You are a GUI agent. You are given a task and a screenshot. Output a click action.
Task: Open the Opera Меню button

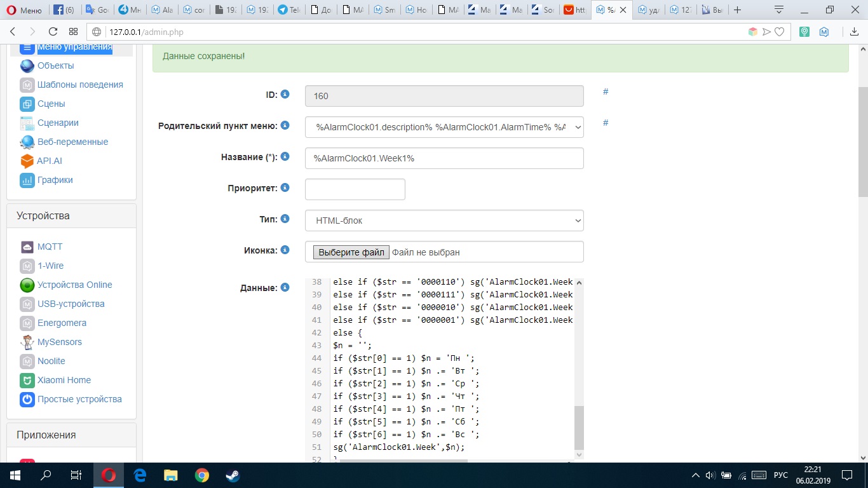(x=24, y=10)
